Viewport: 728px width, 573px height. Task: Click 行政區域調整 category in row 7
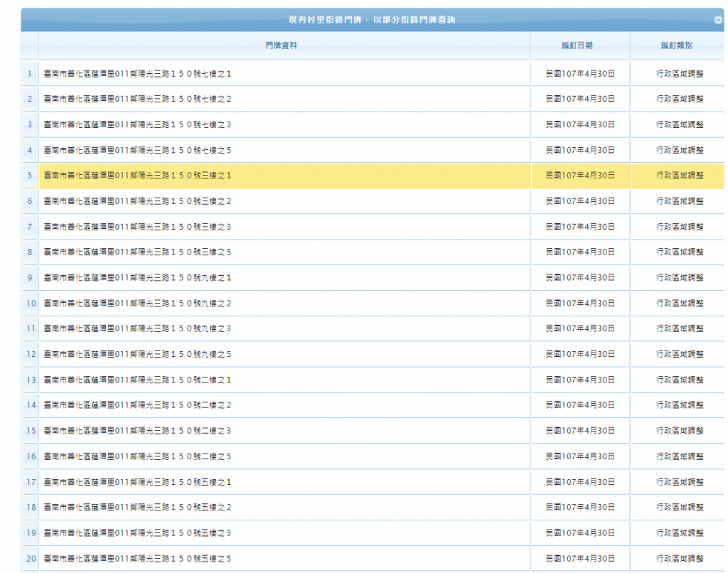(x=680, y=227)
